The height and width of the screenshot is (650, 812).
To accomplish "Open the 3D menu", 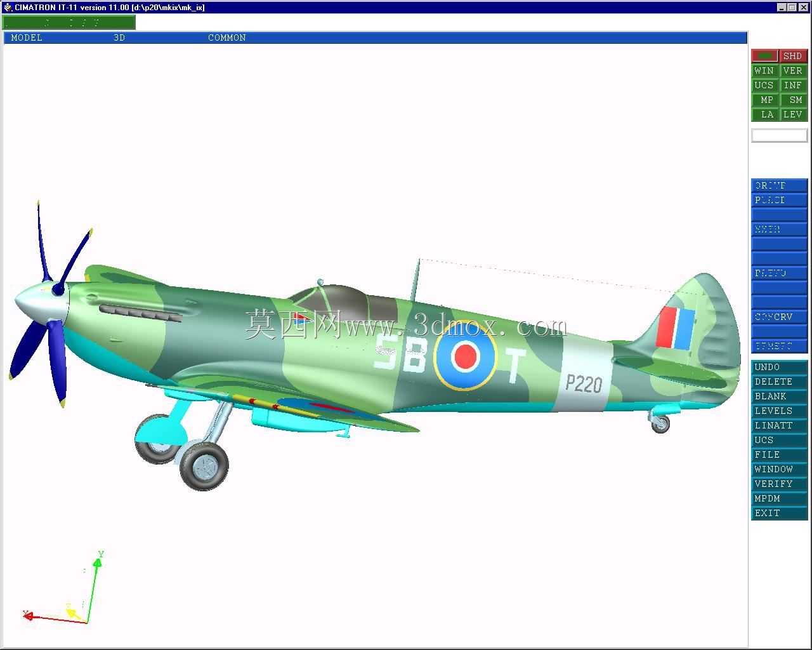I will (x=119, y=37).
